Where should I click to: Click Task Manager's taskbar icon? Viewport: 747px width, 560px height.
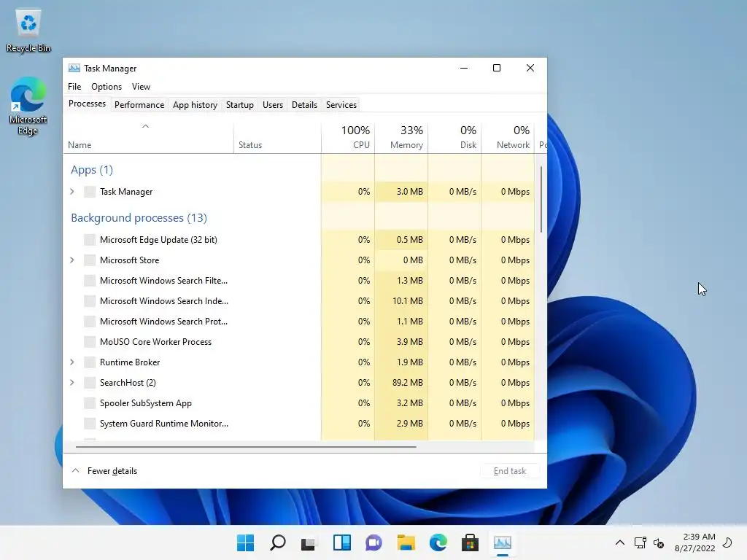tap(502, 542)
